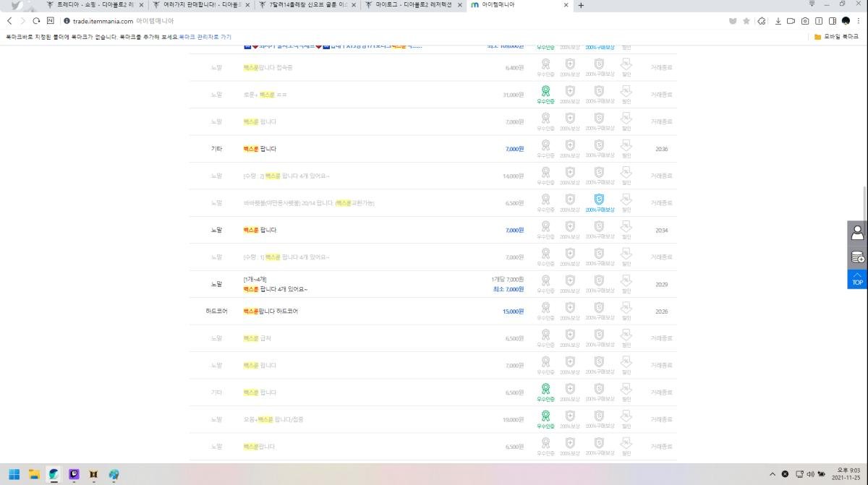Screen dimensions: 868x485
Task: Click green certified badge on 19,000원 listing
Action: coord(546,416)
